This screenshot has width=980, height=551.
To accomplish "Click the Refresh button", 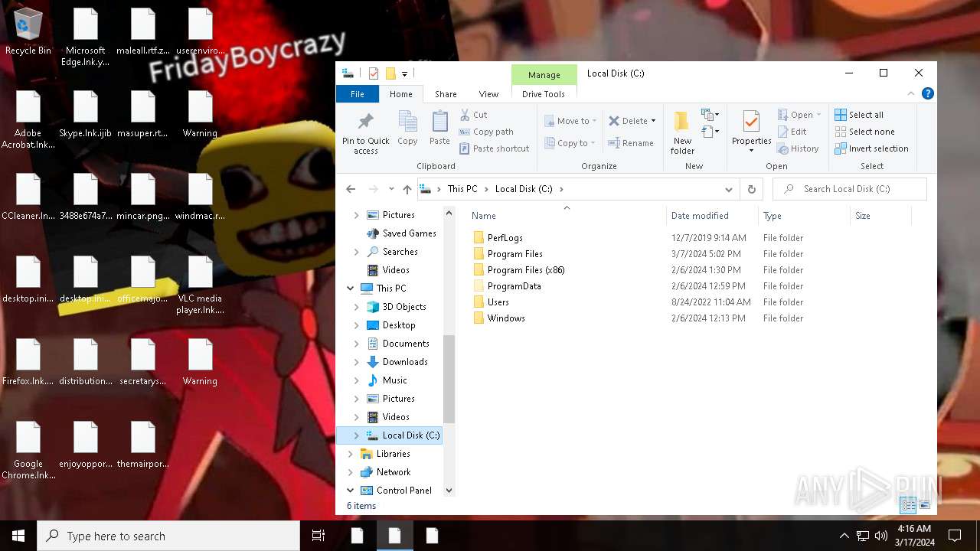I will [752, 189].
